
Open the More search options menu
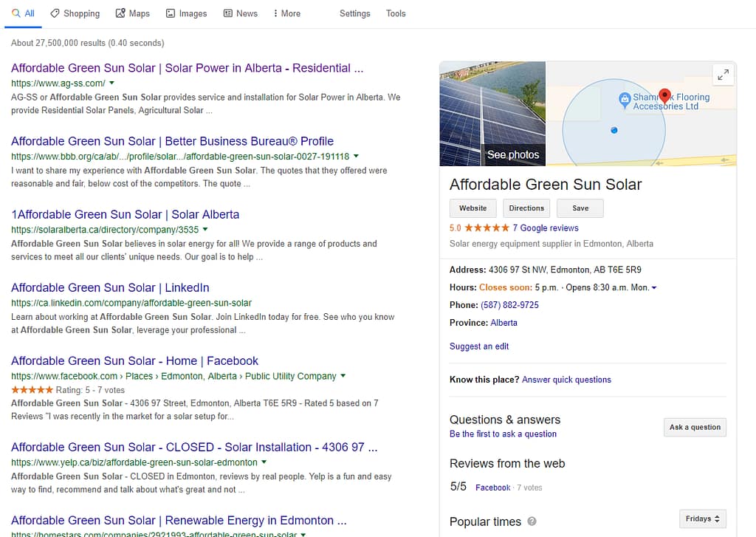click(286, 13)
